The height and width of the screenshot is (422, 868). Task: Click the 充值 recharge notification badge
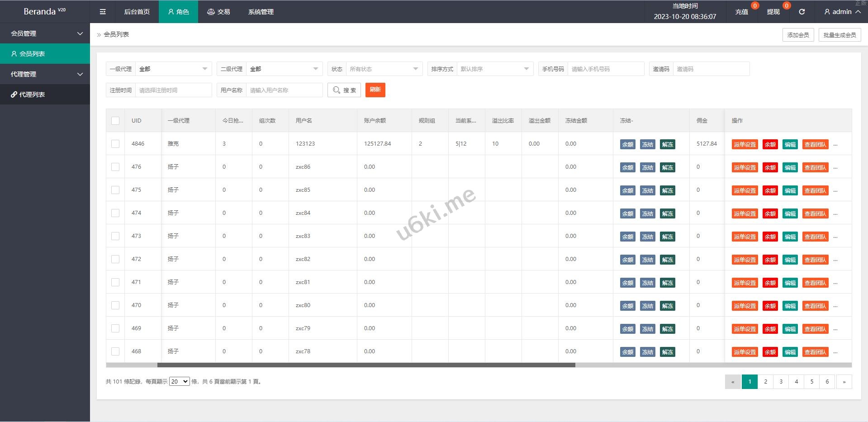(754, 6)
